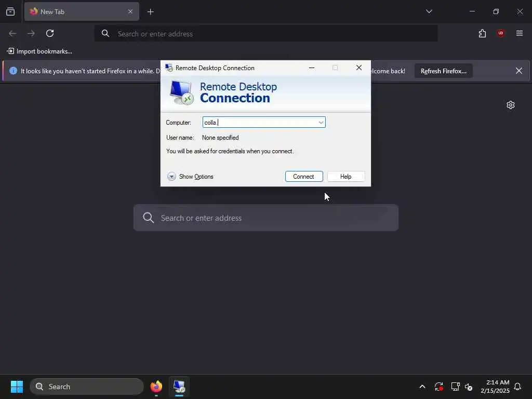The width and height of the screenshot is (532, 399).
Task: Click the Firefox address bar
Action: coord(265,34)
